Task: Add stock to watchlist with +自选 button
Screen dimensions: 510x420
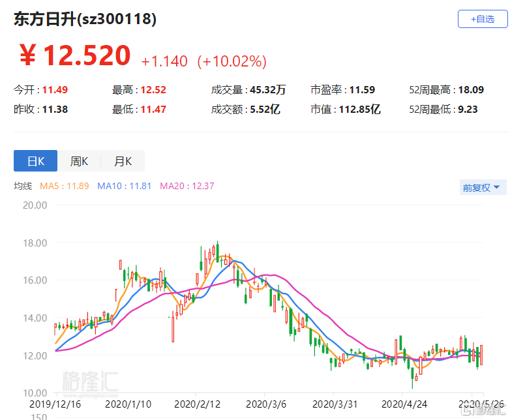Action: [483, 19]
